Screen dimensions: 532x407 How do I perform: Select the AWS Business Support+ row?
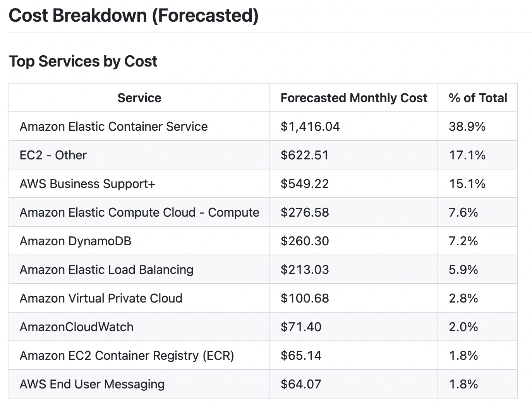(87, 184)
